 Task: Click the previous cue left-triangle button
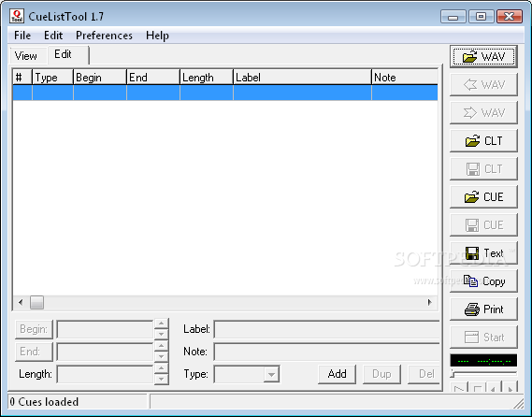(x=493, y=388)
